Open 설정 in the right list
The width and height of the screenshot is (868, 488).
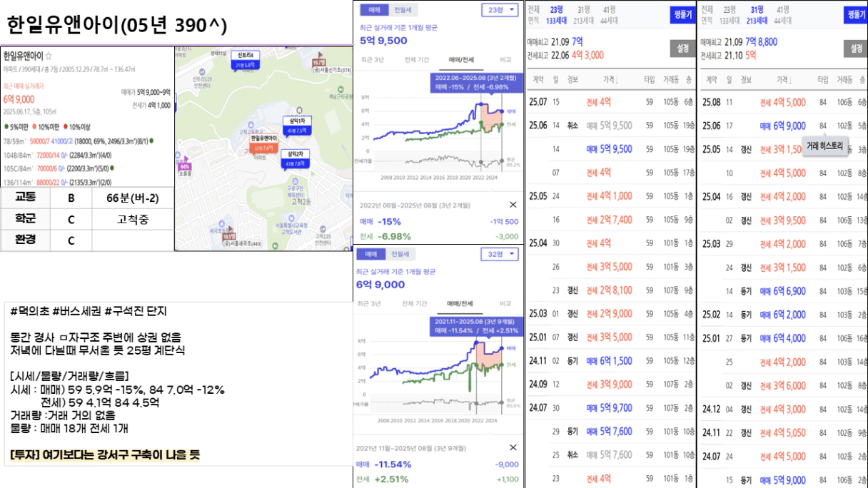tap(855, 49)
